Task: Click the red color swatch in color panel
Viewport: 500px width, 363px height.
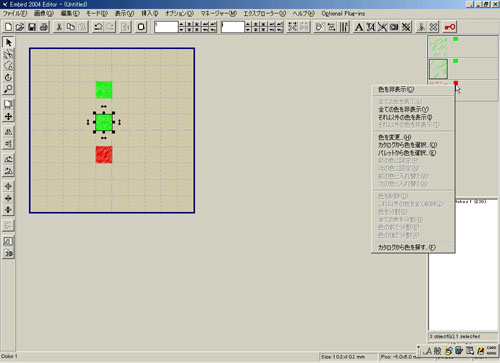Action: pos(456,83)
